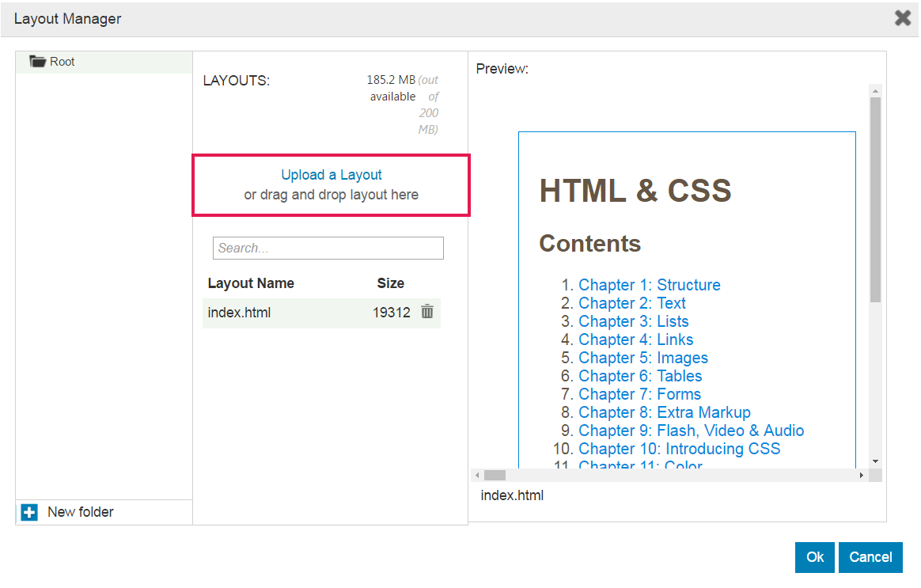Open Chapter 5: Images link

point(643,358)
